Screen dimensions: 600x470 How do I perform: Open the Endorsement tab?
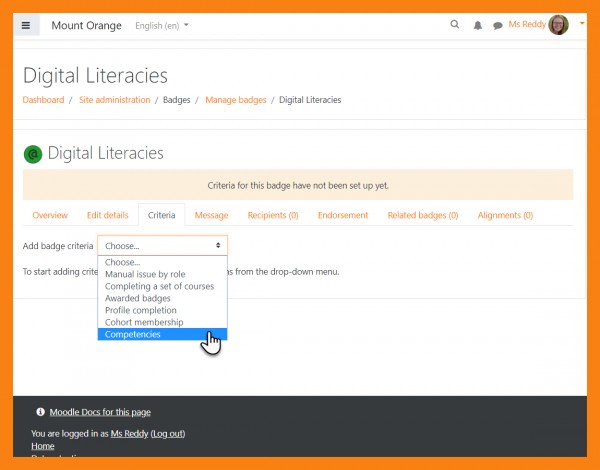coord(343,215)
